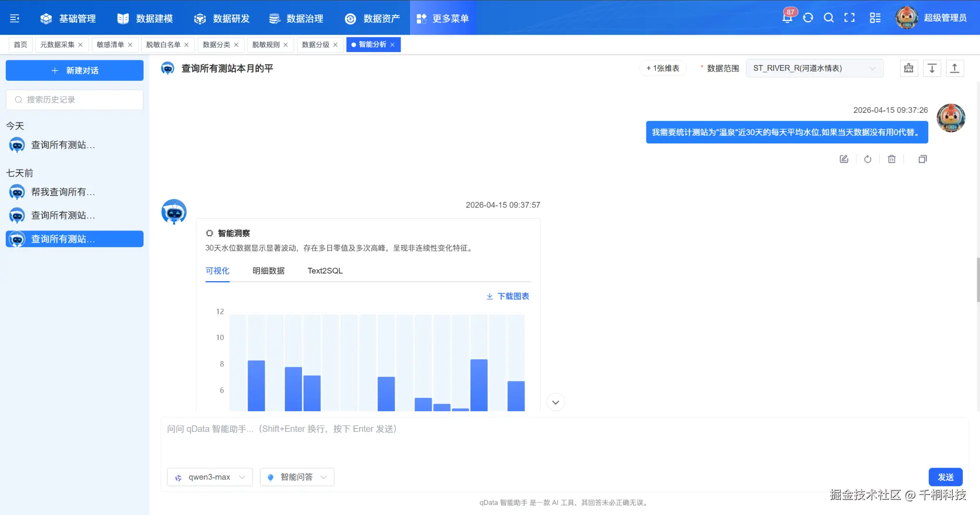Export conversation using the upload icon
The height and width of the screenshot is (515, 980).
click(955, 68)
